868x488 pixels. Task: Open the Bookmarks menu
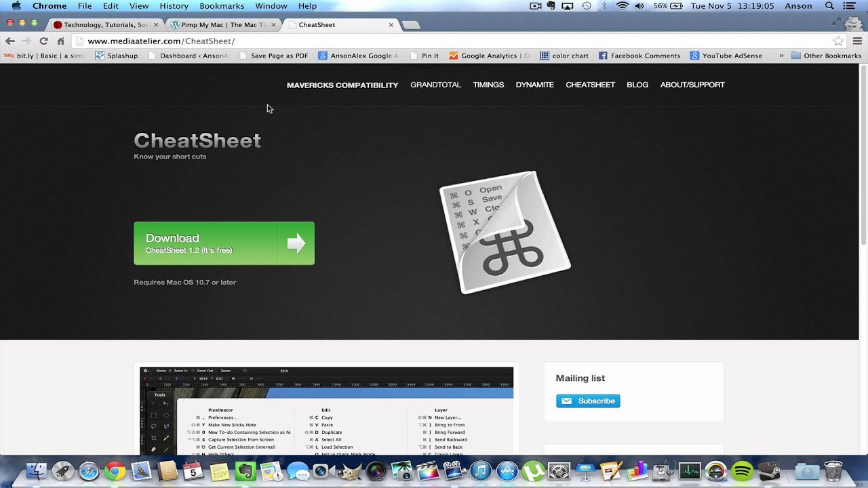[222, 6]
